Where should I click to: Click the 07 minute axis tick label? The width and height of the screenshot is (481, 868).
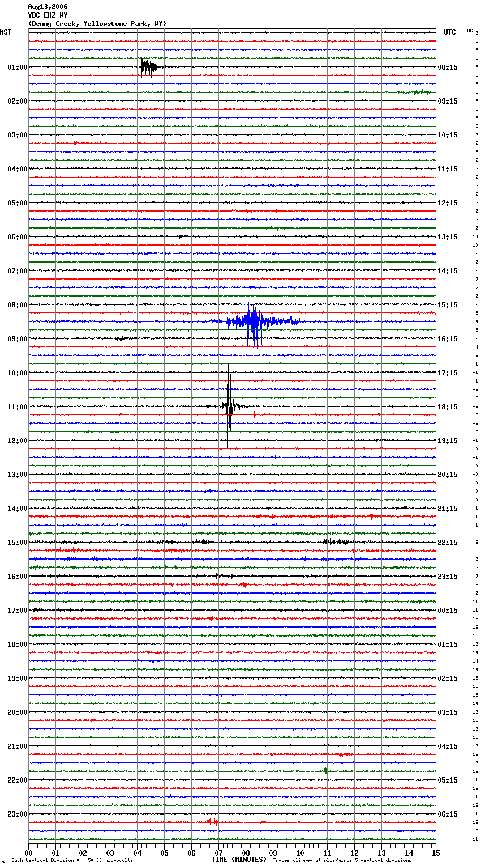218,853
